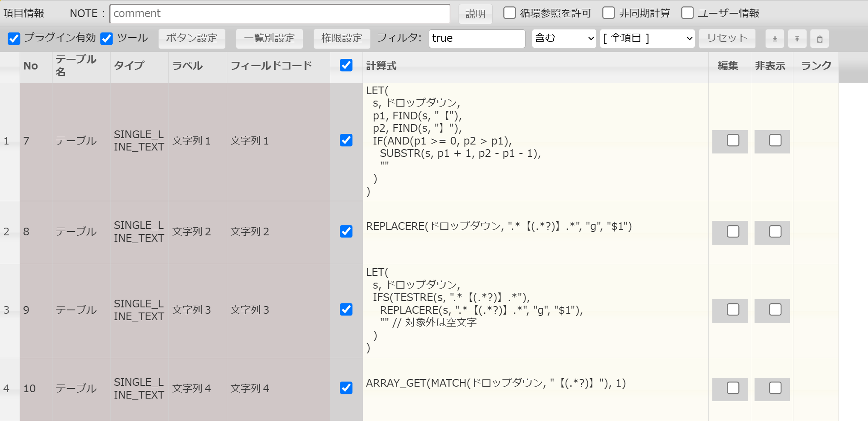Viewport: 868px width, 431px height.
Task: Click the 計算式 column header
Action: click(535, 67)
